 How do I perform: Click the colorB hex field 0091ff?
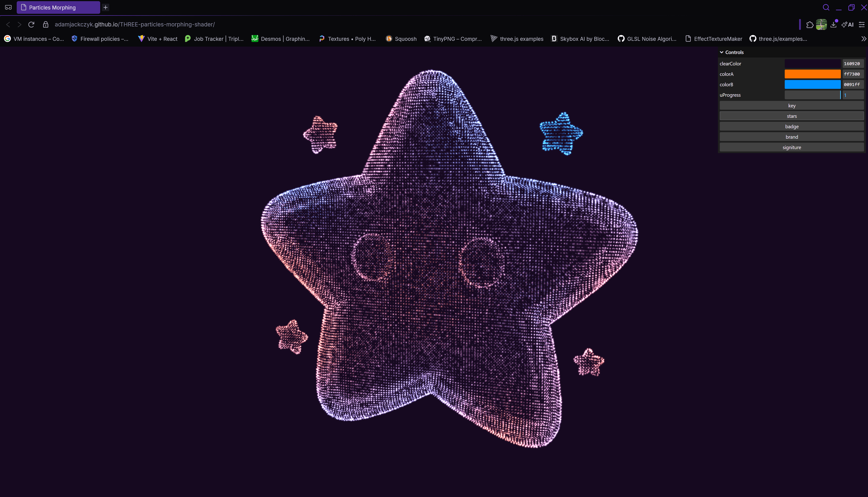[853, 84]
